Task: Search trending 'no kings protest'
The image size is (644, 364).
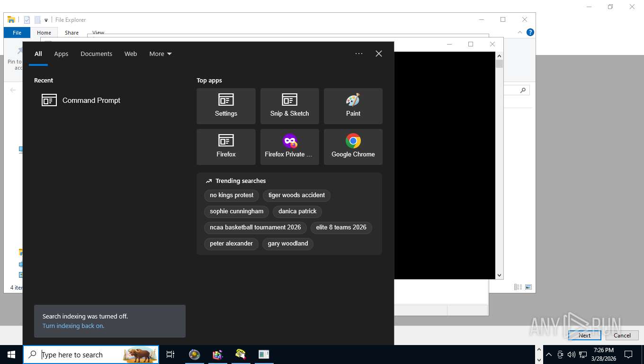Action: [232, 195]
